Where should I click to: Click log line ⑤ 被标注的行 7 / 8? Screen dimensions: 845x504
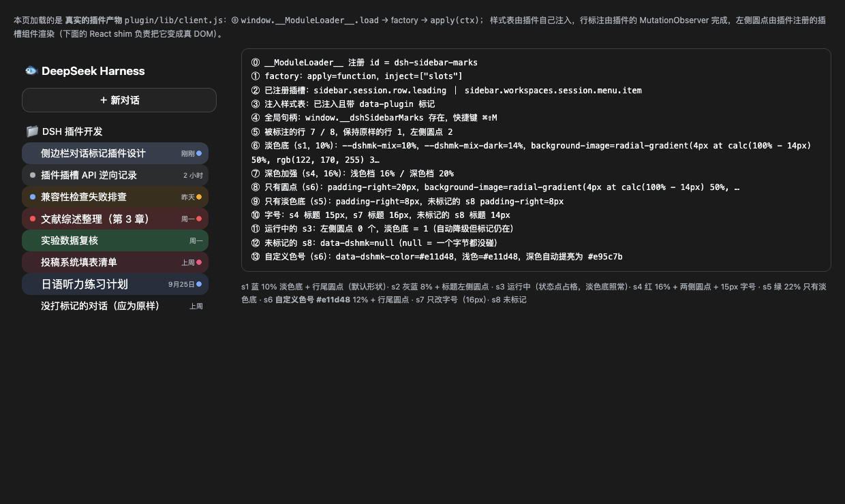coord(352,132)
